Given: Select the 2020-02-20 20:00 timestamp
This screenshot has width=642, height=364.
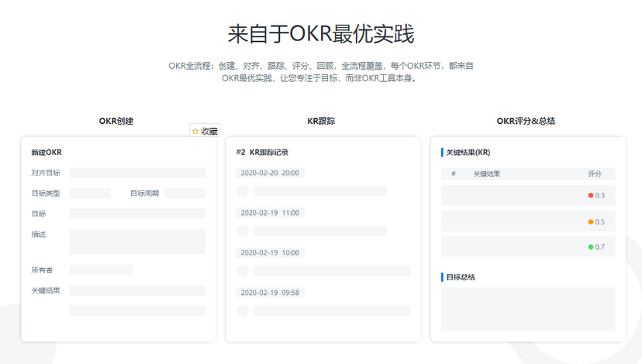Looking at the screenshot, I should pos(270,173).
